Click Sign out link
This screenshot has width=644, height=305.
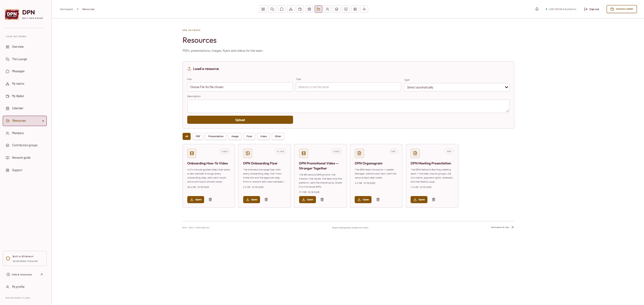pos(591,9)
